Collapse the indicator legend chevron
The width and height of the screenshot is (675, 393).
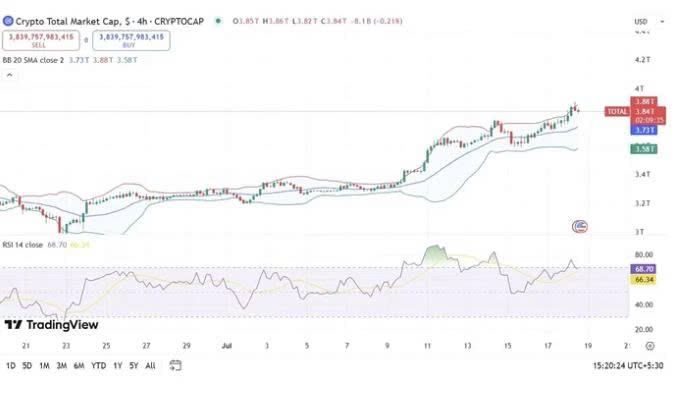click(x=9, y=75)
